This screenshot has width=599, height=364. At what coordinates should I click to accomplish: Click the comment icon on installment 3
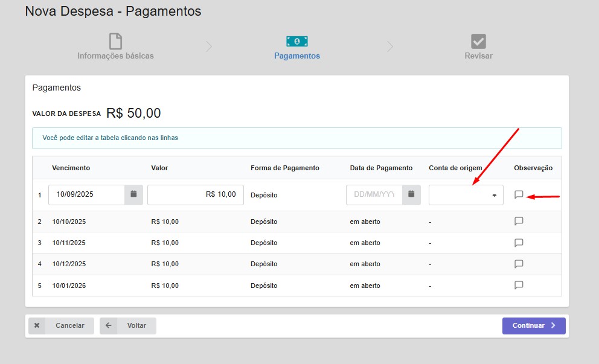tap(519, 243)
